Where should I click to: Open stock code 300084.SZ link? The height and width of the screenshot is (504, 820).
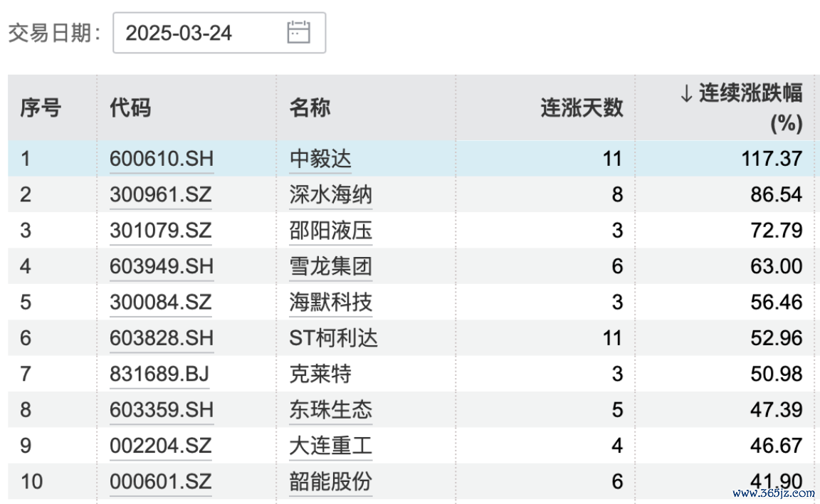pyautogui.click(x=161, y=303)
